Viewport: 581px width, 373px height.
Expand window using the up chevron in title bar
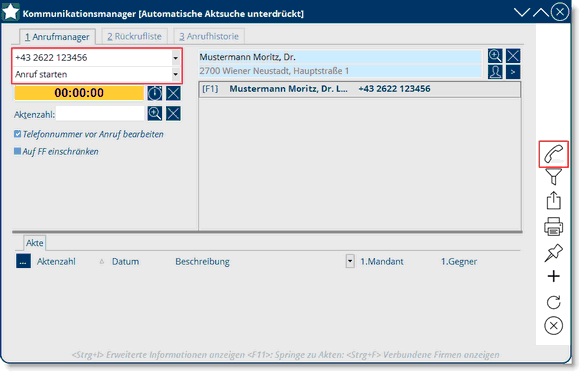point(541,13)
